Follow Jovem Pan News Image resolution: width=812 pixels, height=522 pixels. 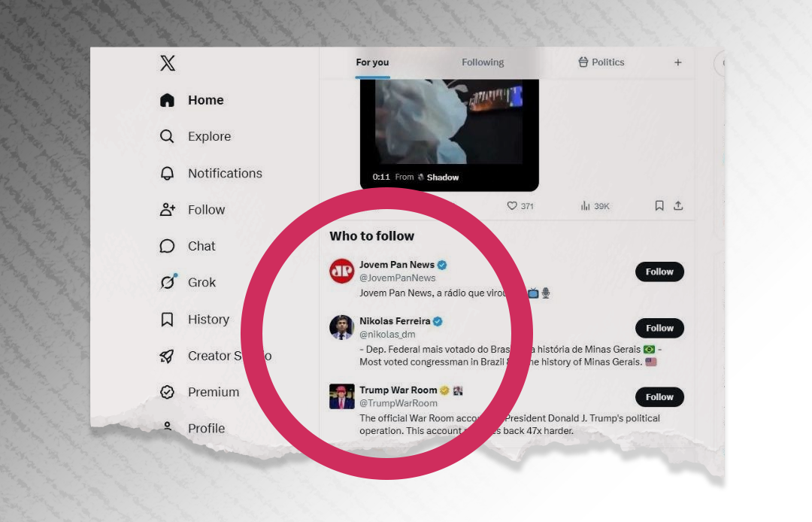pos(659,272)
